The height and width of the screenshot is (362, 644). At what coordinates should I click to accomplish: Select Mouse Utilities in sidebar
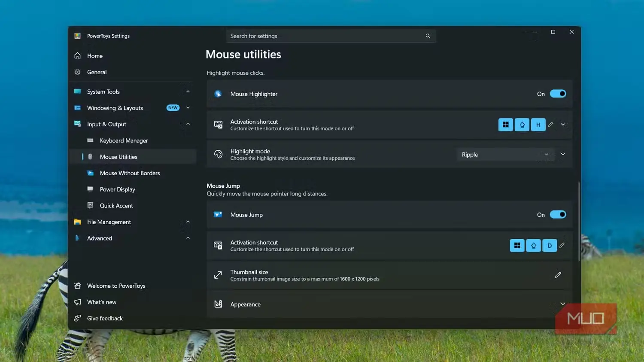pos(133,157)
